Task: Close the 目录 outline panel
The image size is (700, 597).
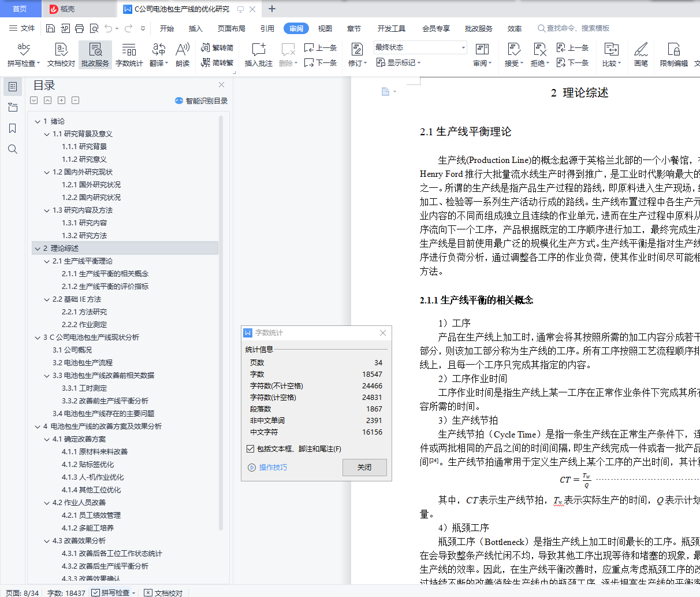Action: tap(221, 85)
